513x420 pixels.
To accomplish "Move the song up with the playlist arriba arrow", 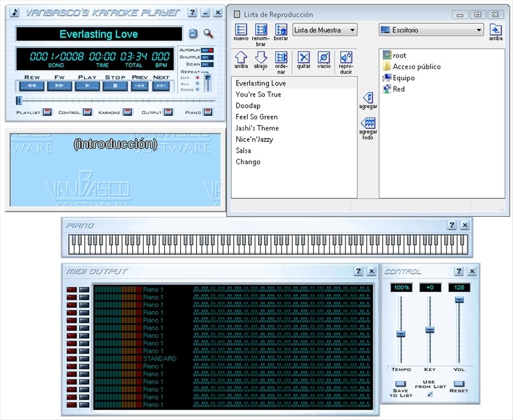I will pyautogui.click(x=241, y=57).
